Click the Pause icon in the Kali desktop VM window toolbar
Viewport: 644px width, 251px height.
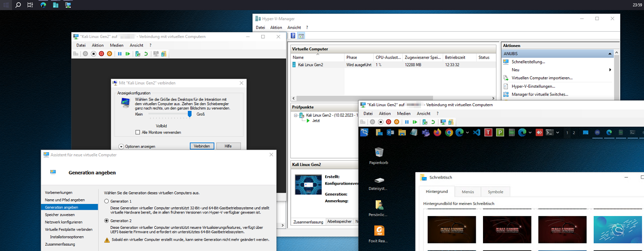(x=406, y=122)
